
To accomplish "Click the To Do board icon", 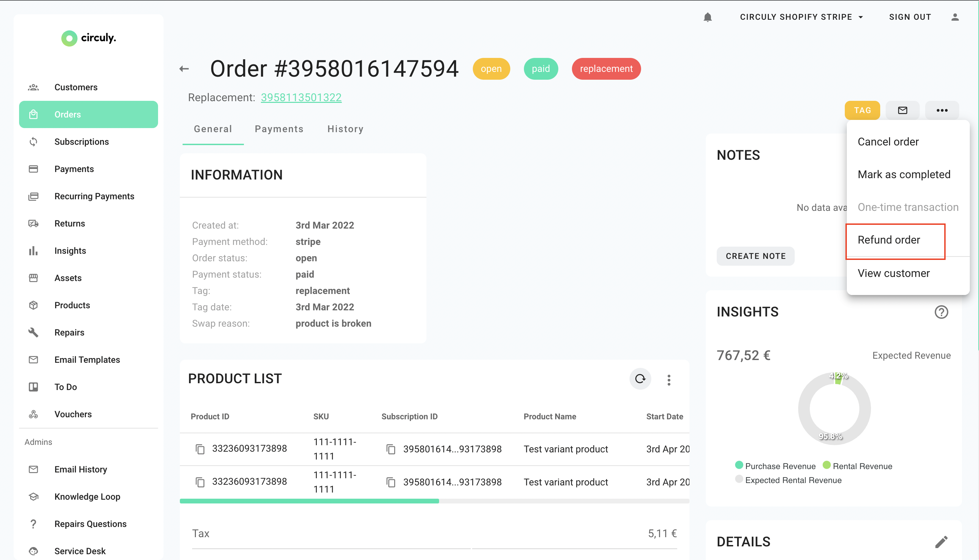I will pyautogui.click(x=33, y=387).
